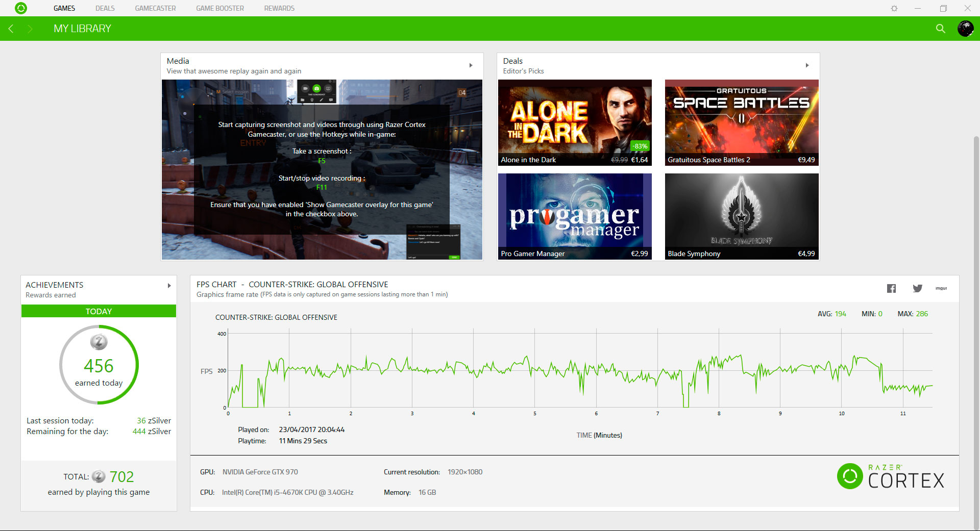Click 'NVIDIA GeForce GTX 970' GPU text
The image size is (980, 531).
[x=260, y=472]
